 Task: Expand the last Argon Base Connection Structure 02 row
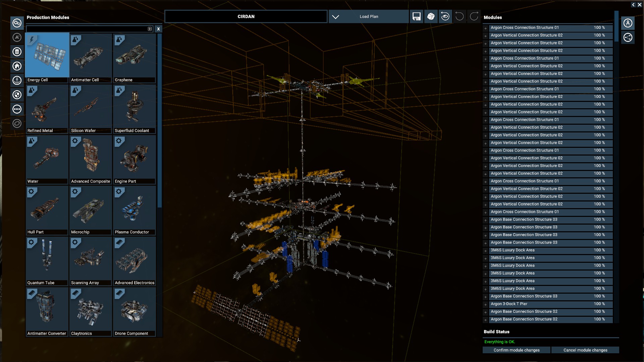[x=485, y=320]
